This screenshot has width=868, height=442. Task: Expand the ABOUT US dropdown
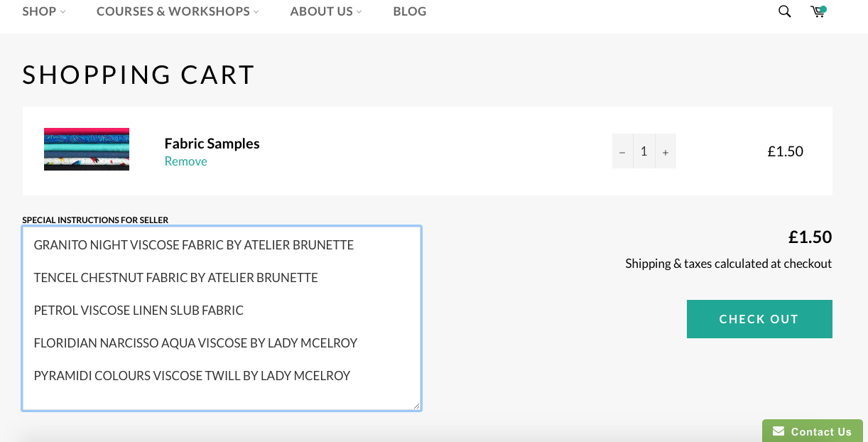(326, 11)
